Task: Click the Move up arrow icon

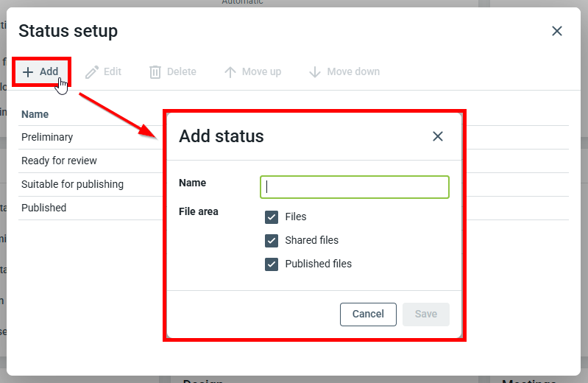Action: click(230, 72)
